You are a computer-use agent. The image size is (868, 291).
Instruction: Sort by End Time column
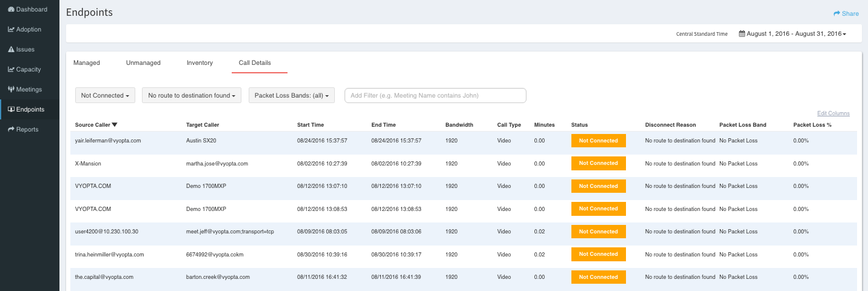click(383, 125)
